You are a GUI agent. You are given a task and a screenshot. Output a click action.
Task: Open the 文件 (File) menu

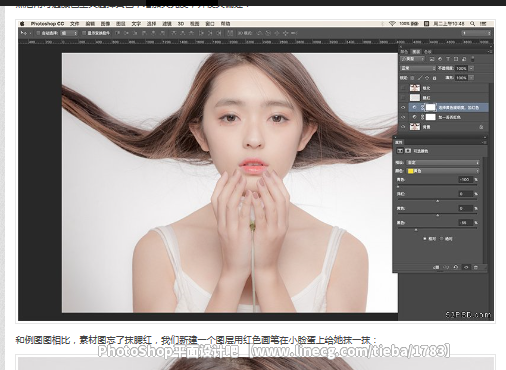[75, 24]
